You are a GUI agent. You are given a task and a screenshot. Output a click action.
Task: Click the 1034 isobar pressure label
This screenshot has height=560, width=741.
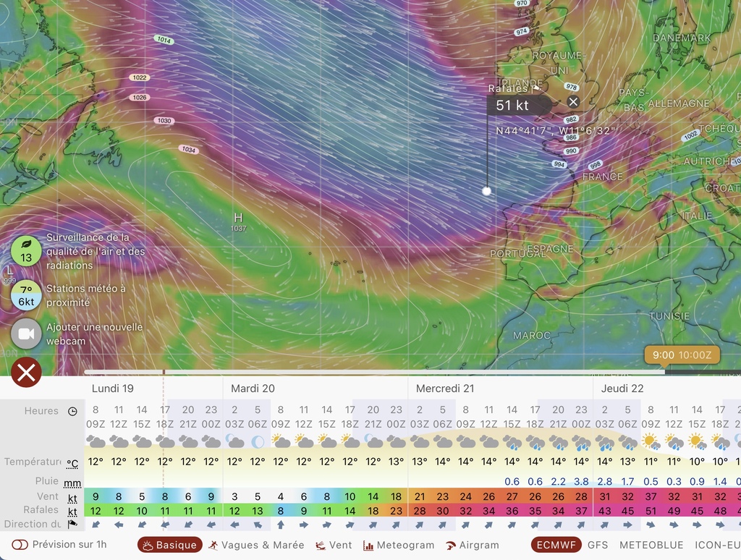(x=189, y=149)
